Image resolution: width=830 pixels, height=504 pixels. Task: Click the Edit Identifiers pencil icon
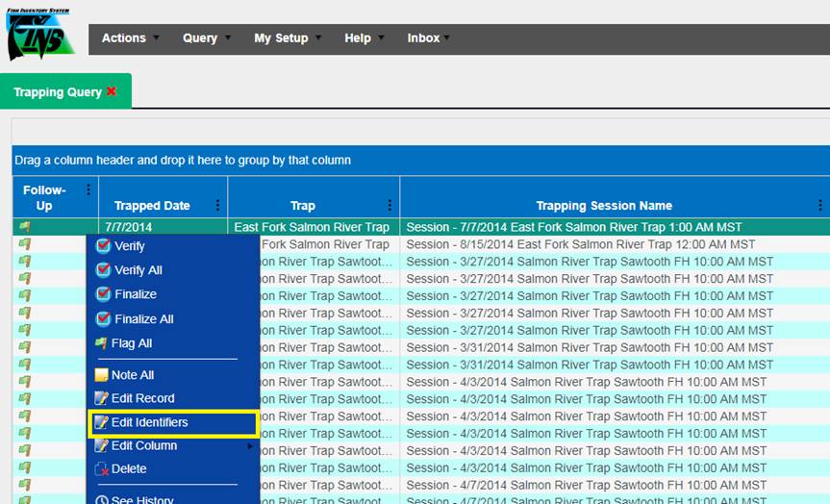[x=101, y=422]
